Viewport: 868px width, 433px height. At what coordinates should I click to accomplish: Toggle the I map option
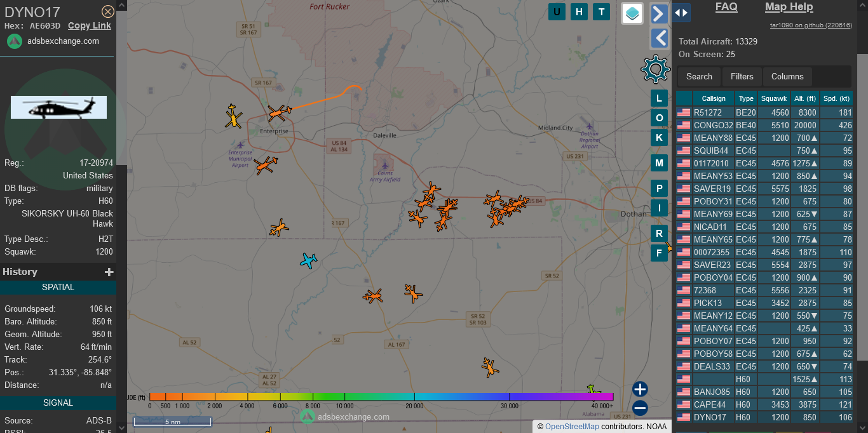click(x=660, y=208)
